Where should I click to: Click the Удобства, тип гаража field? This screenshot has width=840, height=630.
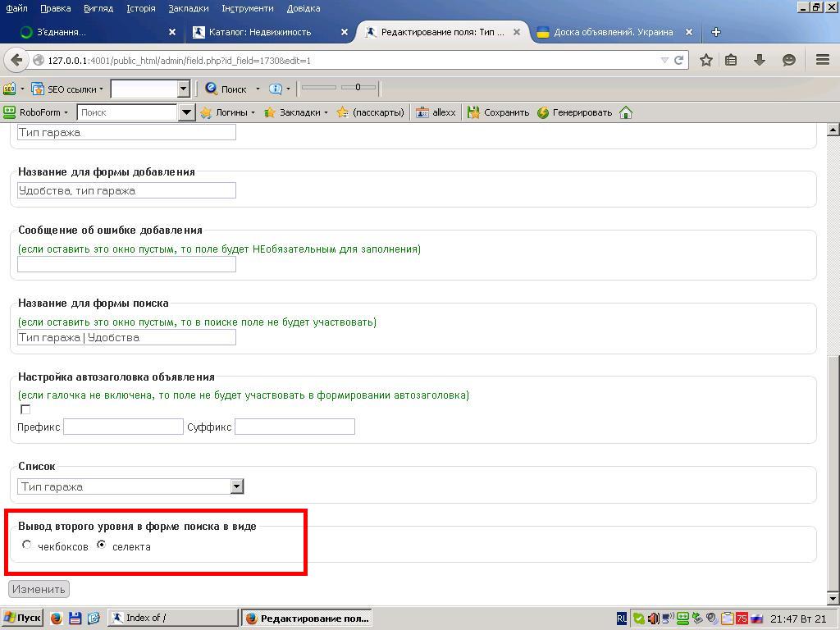click(x=126, y=190)
